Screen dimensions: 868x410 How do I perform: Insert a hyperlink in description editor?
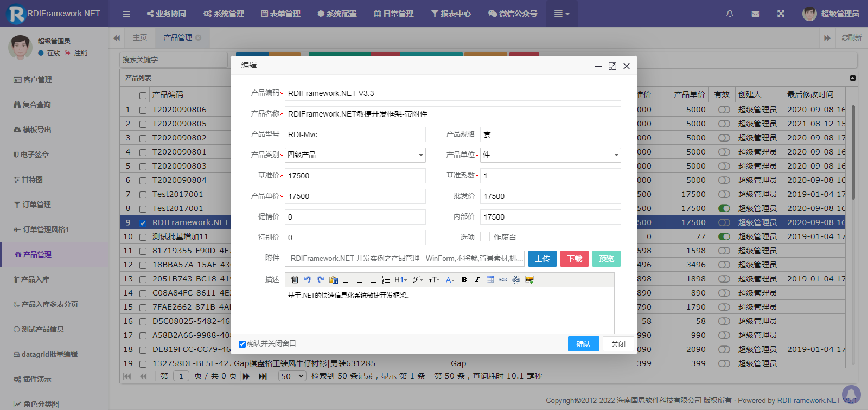[x=503, y=280]
